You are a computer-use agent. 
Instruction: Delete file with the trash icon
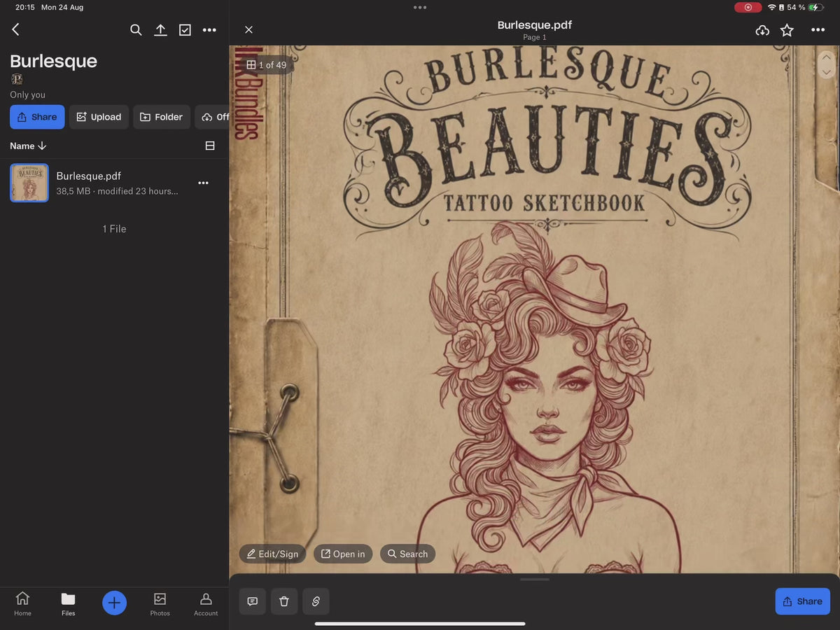pos(284,601)
